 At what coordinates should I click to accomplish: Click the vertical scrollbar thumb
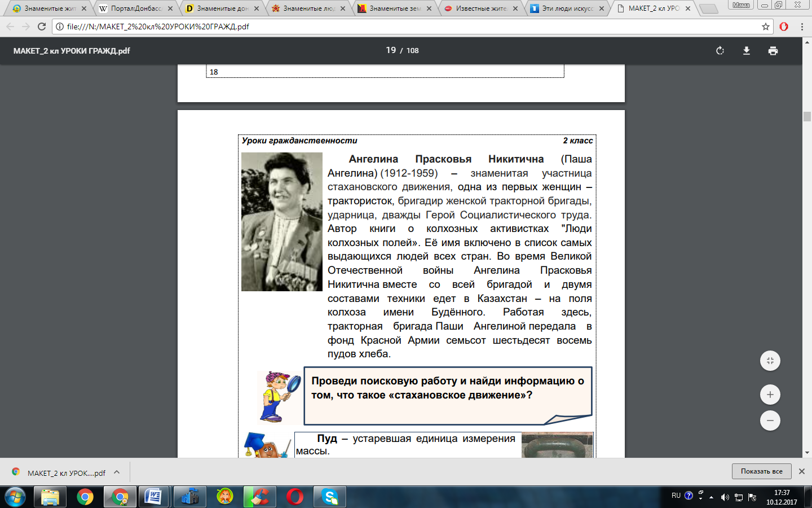(807, 116)
